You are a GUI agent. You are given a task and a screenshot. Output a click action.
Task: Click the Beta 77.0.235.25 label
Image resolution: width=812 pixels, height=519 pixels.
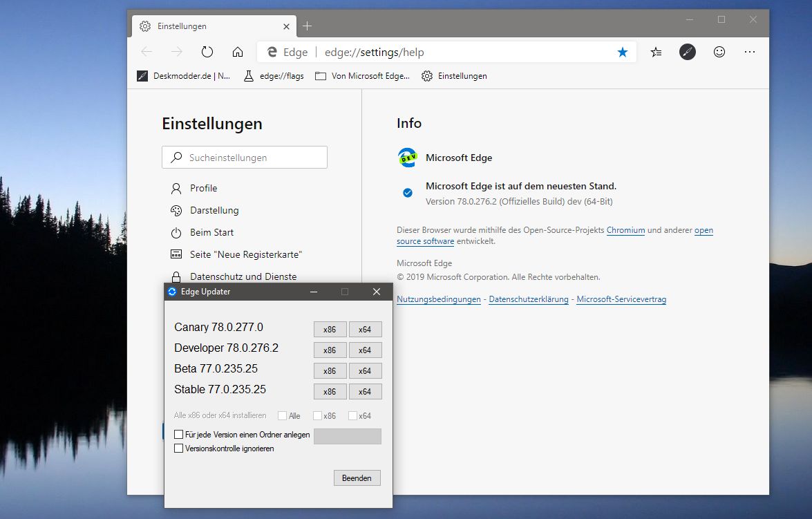pyautogui.click(x=216, y=369)
